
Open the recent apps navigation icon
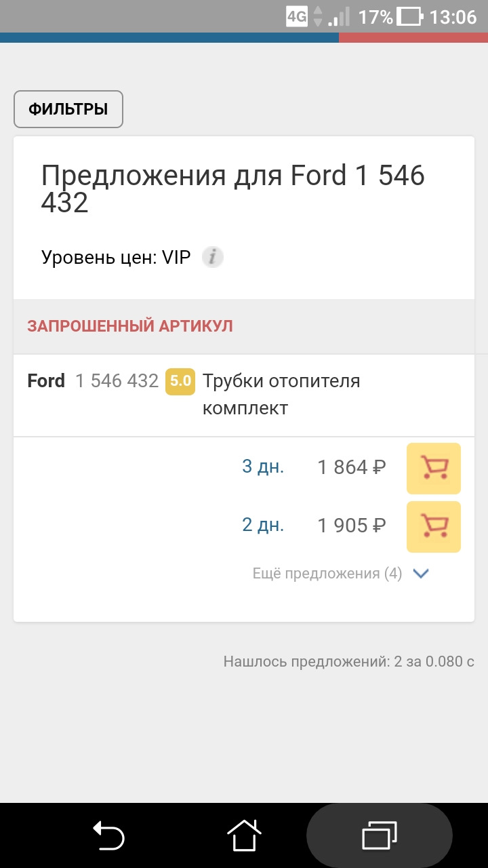379,835
